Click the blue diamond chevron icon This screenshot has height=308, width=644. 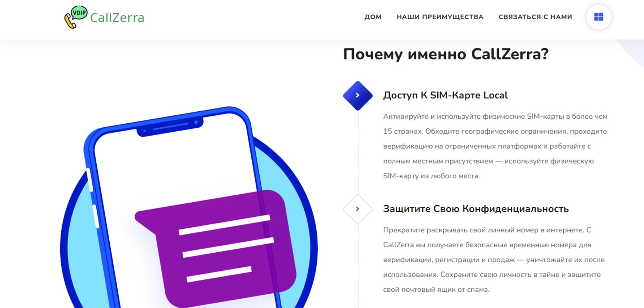[358, 96]
